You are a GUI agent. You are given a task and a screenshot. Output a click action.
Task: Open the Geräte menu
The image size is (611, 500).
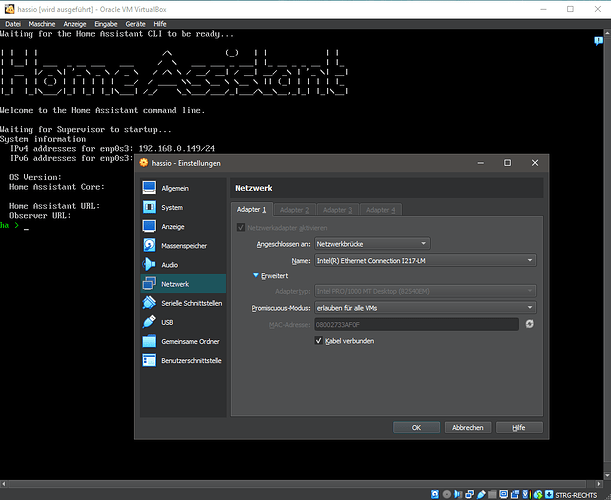coord(135,24)
